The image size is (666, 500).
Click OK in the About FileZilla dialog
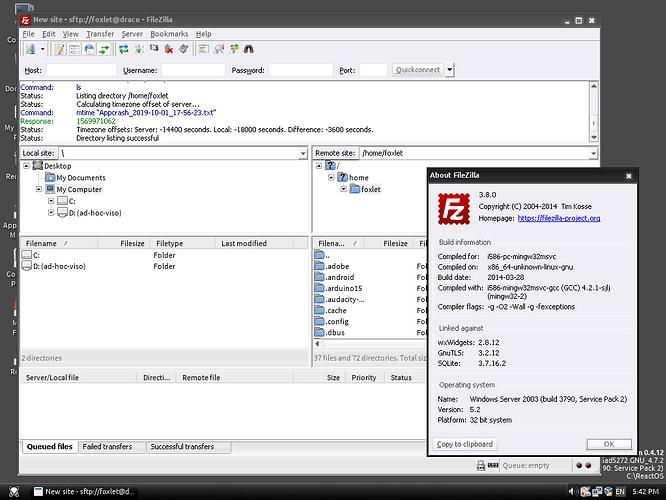click(x=609, y=444)
